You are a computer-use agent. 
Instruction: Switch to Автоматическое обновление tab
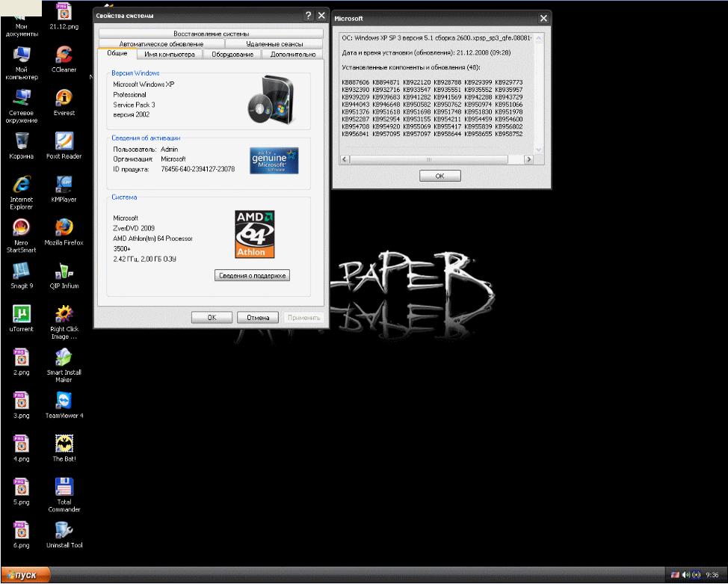pyautogui.click(x=161, y=43)
